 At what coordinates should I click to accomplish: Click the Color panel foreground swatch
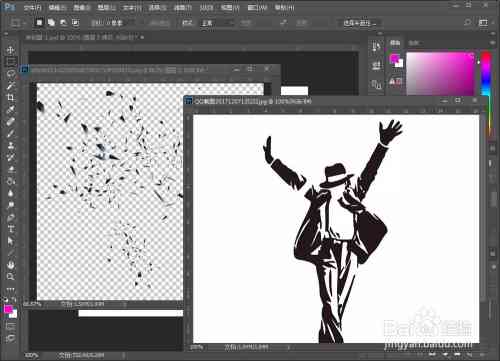tap(394, 59)
